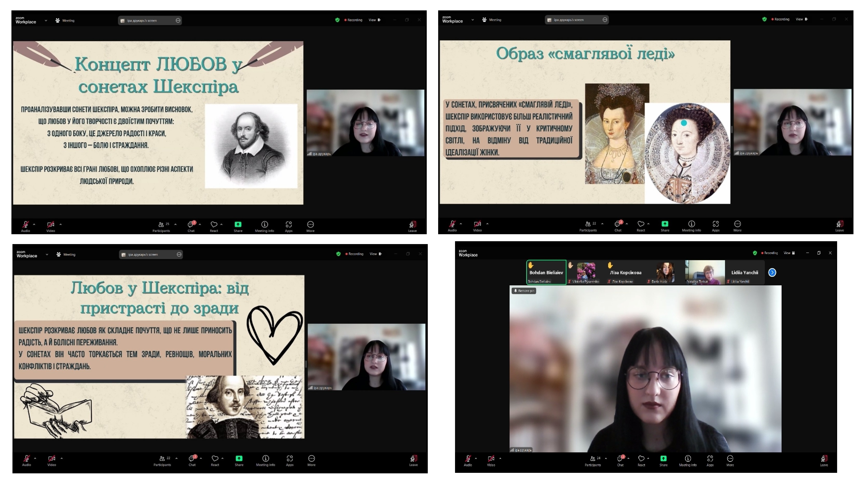The height and width of the screenshot is (484, 868).
Task: Expand Zoom Workplace dropdown above 'Концепт ЛЮБОВ' slide
Action: [x=46, y=21]
